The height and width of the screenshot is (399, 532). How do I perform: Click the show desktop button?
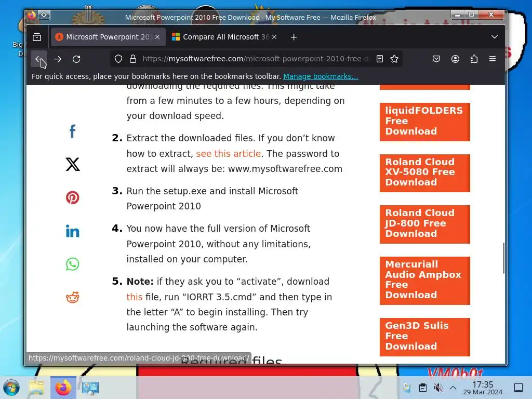point(518,388)
